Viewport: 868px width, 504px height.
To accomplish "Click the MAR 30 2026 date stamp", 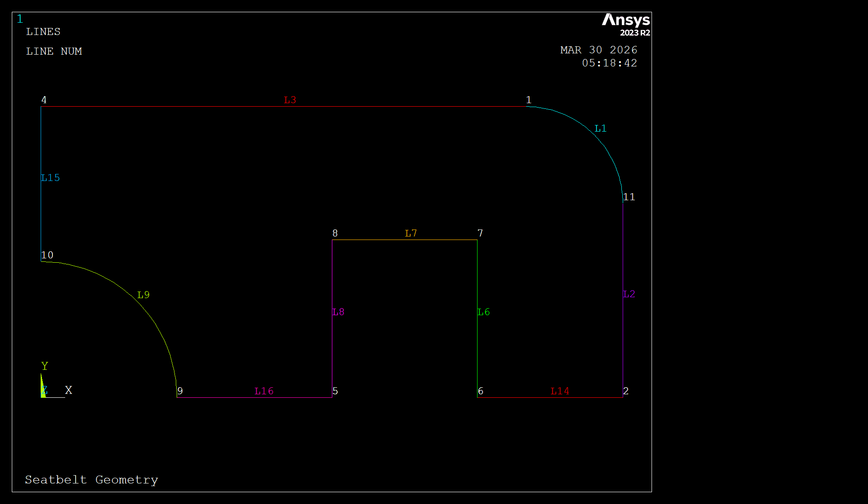I will [x=599, y=50].
